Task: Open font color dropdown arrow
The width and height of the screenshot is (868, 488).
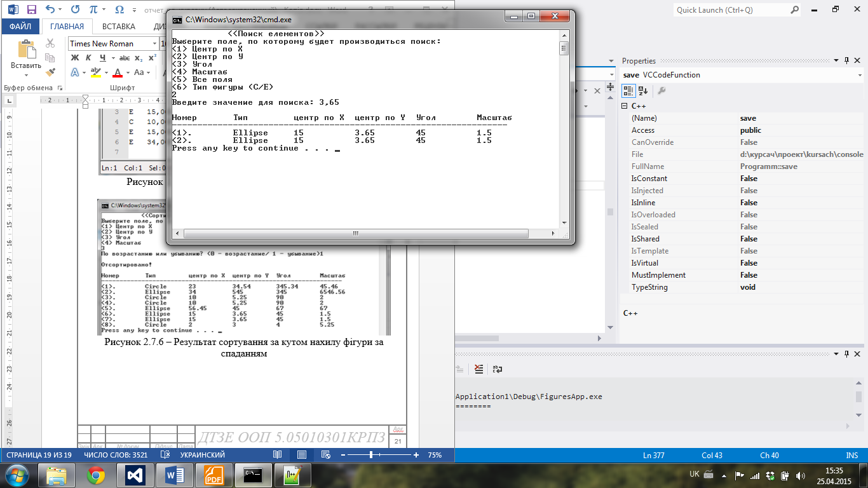Action: point(126,72)
